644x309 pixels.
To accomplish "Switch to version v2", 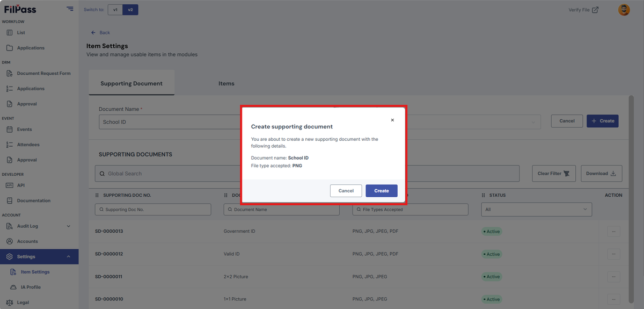I will (x=130, y=10).
